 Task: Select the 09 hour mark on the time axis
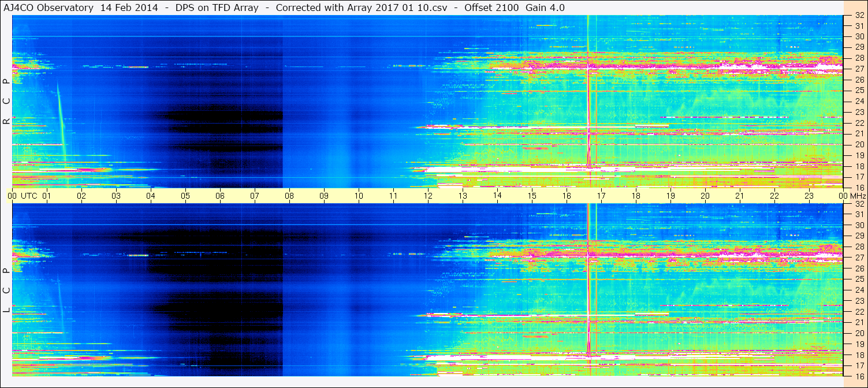(324, 196)
